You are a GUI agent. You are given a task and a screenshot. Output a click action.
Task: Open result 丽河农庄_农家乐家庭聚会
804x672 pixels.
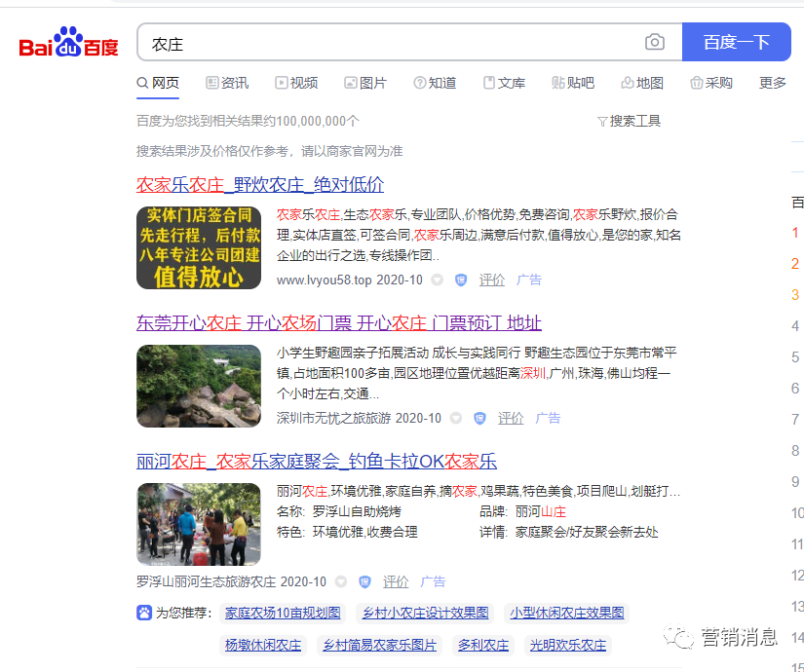point(317,462)
